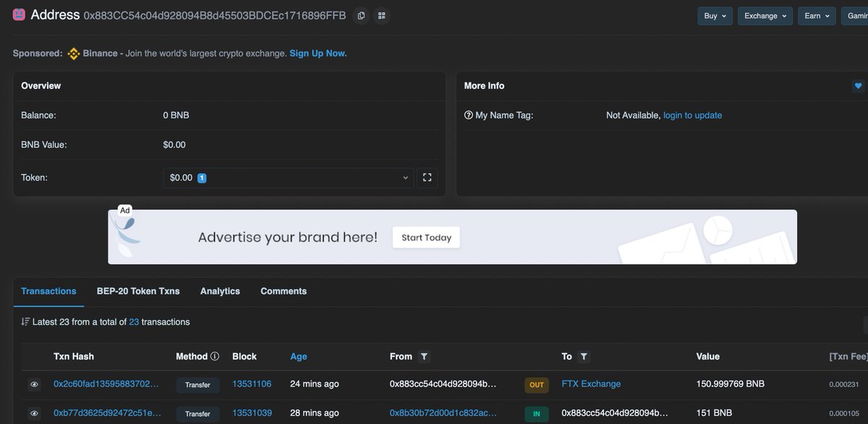Screen dimensions: 868x424
Task: Open token holdings in fullscreen view
Action: pos(427,177)
